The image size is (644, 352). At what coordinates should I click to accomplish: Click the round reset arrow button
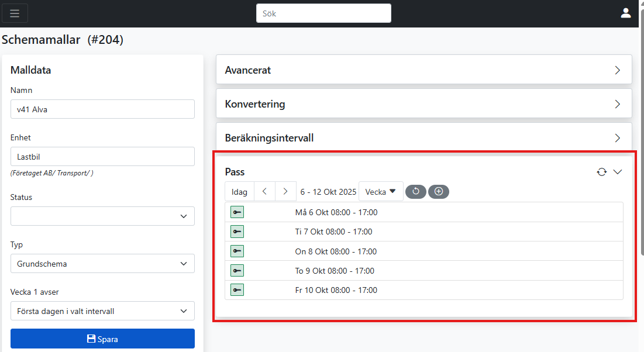click(416, 191)
